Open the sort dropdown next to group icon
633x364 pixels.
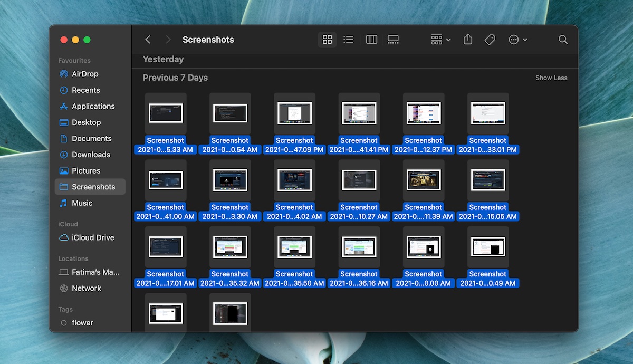click(x=449, y=39)
